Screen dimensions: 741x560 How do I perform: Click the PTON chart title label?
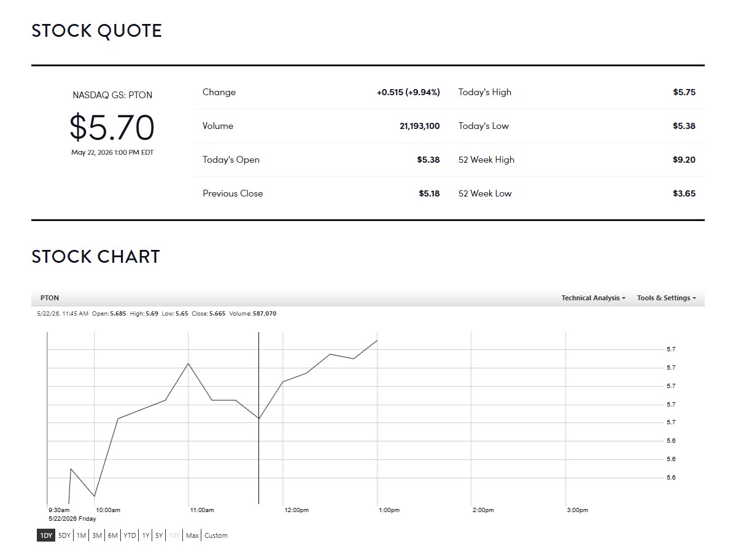[50, 298]
